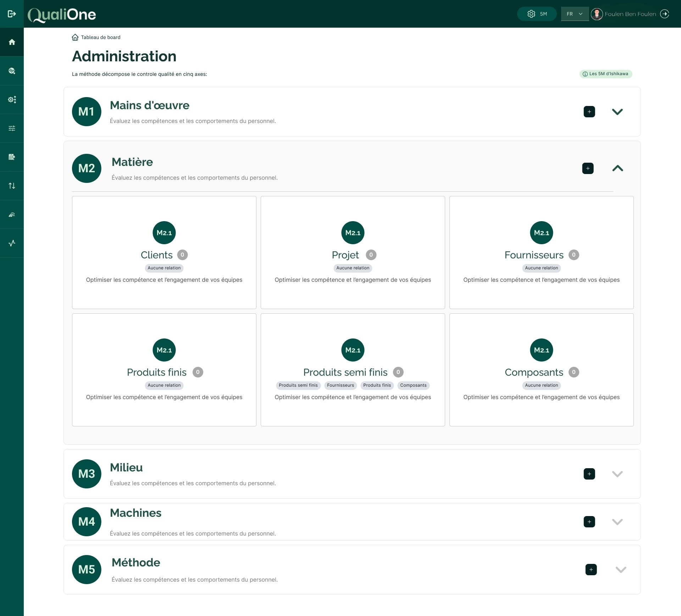Image resolution: width=681 pixels, height=616 pixels.
Task: Click the Fournisseurs tag on Produits semi finis
Action: coord(340,385)
